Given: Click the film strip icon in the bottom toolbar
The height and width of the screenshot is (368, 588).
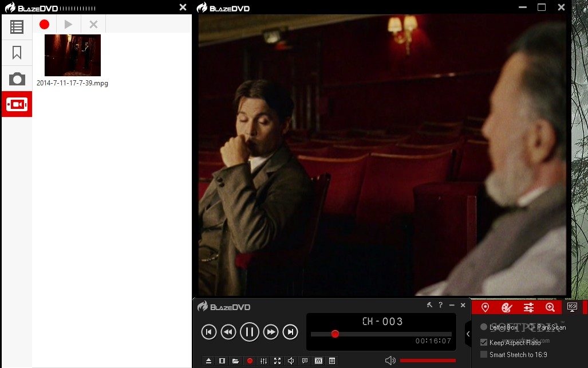Looking at the screenshot, I should (222, 361).
